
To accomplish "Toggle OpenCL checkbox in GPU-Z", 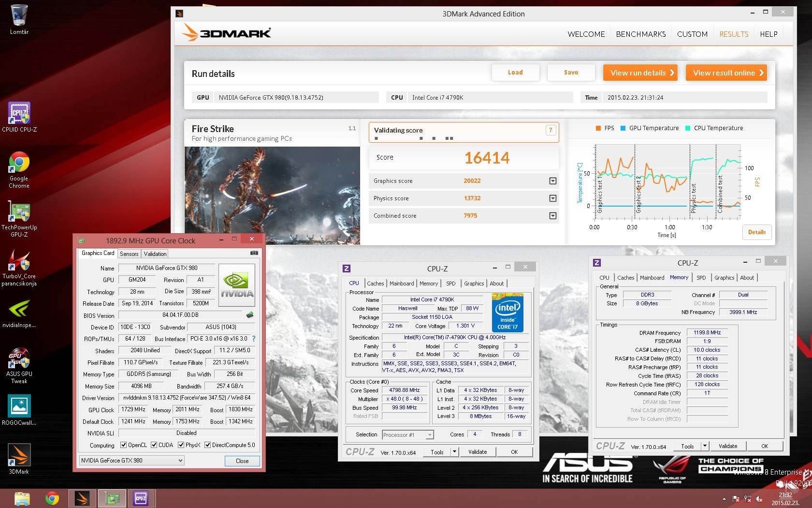I will tap(123, 445).
